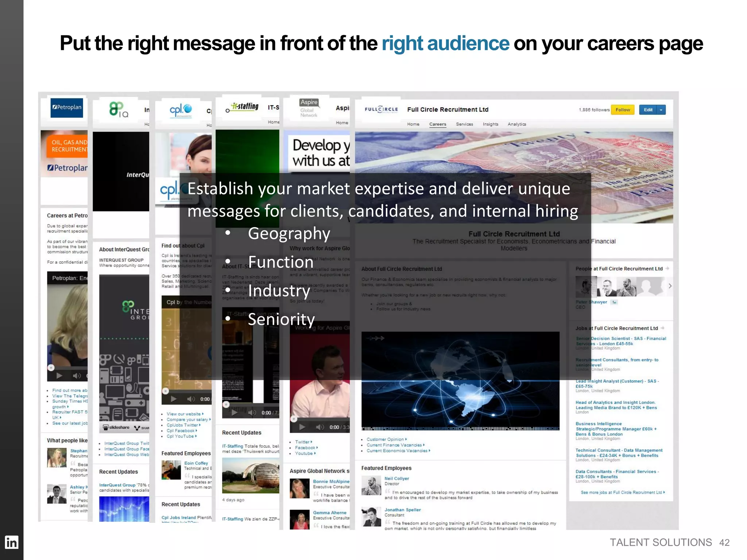Seek the Aspire video progress handle

coord(294,419)
